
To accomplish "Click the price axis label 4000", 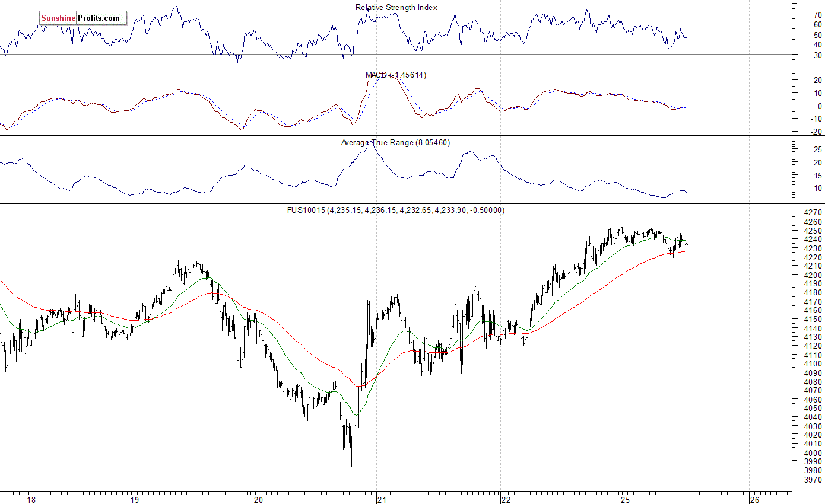I will pyautogui.click(x=814, y=452).
